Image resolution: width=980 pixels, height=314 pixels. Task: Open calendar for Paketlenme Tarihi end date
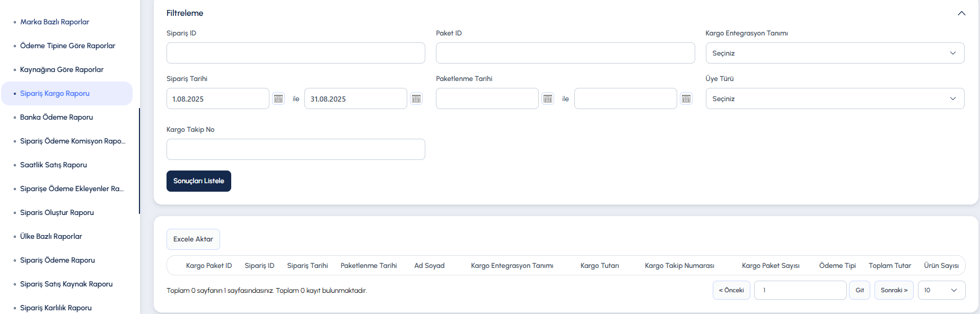(x=686, y=98)
